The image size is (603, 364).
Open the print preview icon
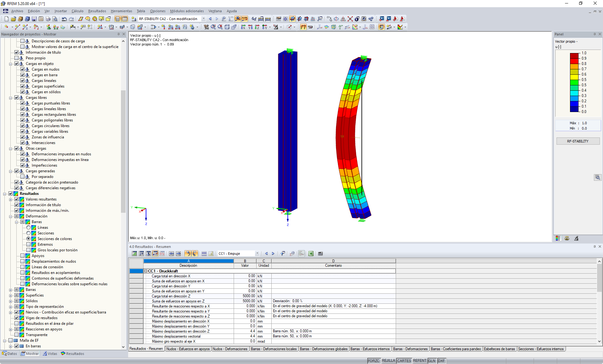click(55, 19)
